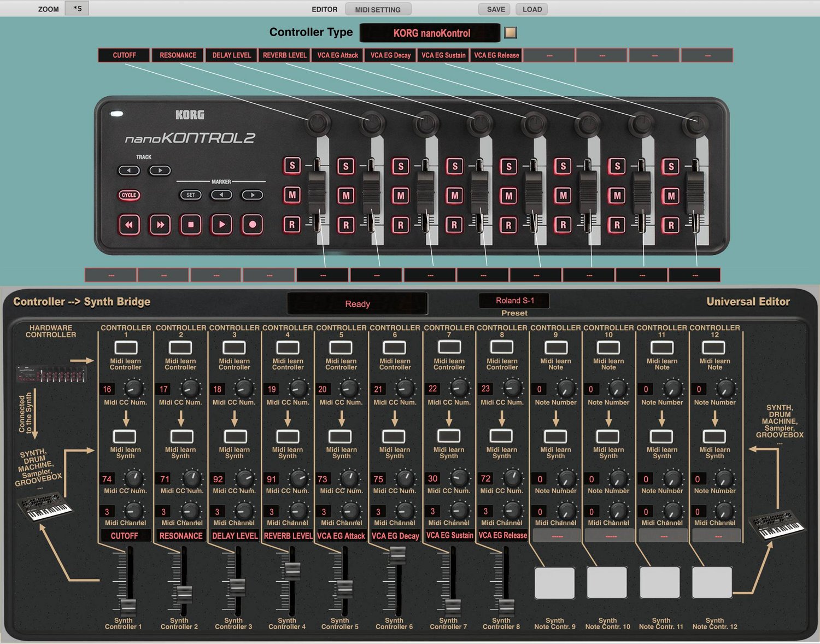Select the VCA EG Release label in the top row
This screenshot has width=820, height=644.
[496, 55]
